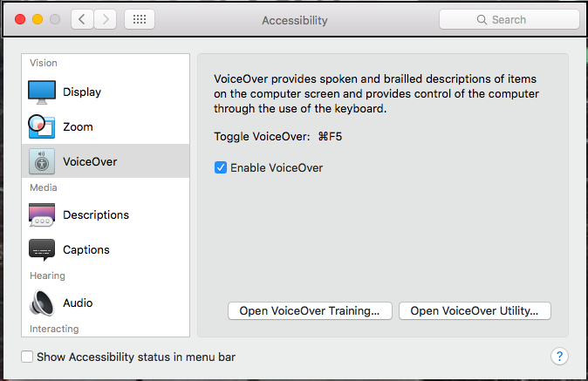This screenshot has width=588, height=381.
Task: Open VoiceOver Training button
Action: [310, 310]
